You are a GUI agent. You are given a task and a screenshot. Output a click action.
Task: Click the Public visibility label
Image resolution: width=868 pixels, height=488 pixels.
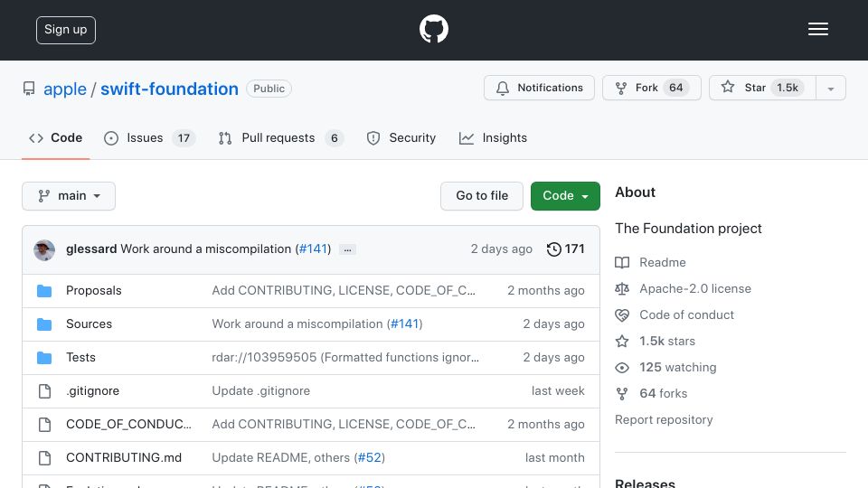(269, 89)
